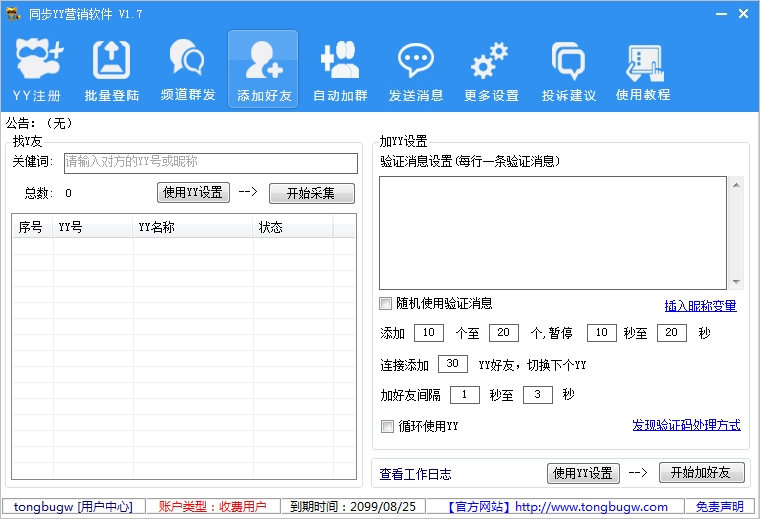Image resolution: width=760 pixels, height=519 pixels.
Task: Click the 开始加好友 button
Action: coord(701,472)
